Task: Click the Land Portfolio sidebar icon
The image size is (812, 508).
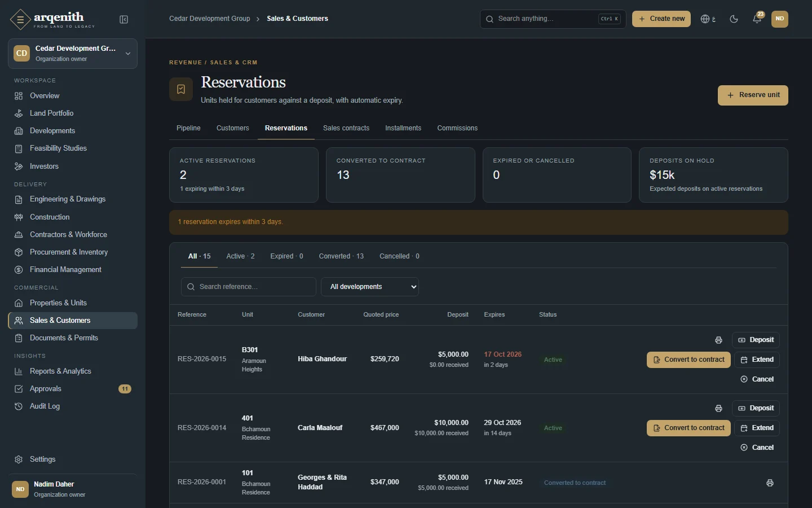Action: [x=19, y=113]
